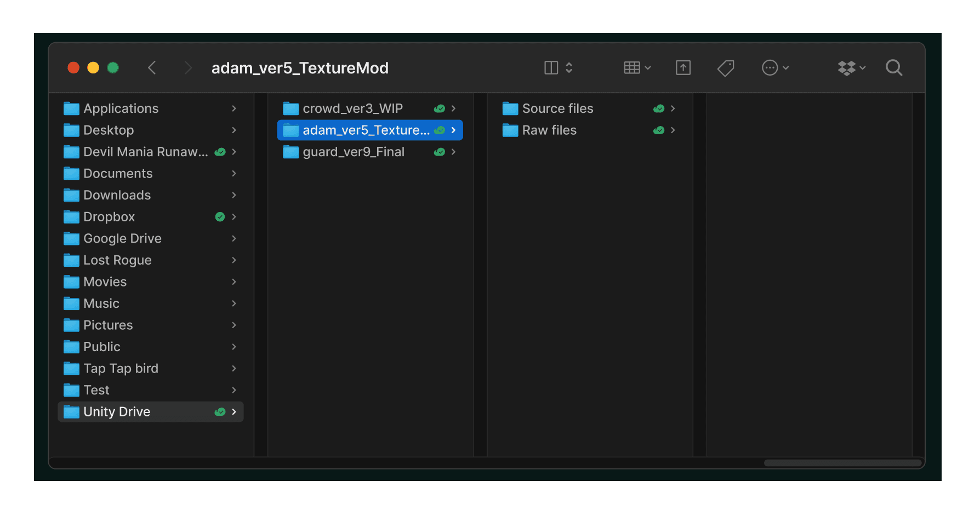Click the sync checkmark on crowd_ver3_WIP
This screenshot has width=980, height=527.
click(439, 108)
